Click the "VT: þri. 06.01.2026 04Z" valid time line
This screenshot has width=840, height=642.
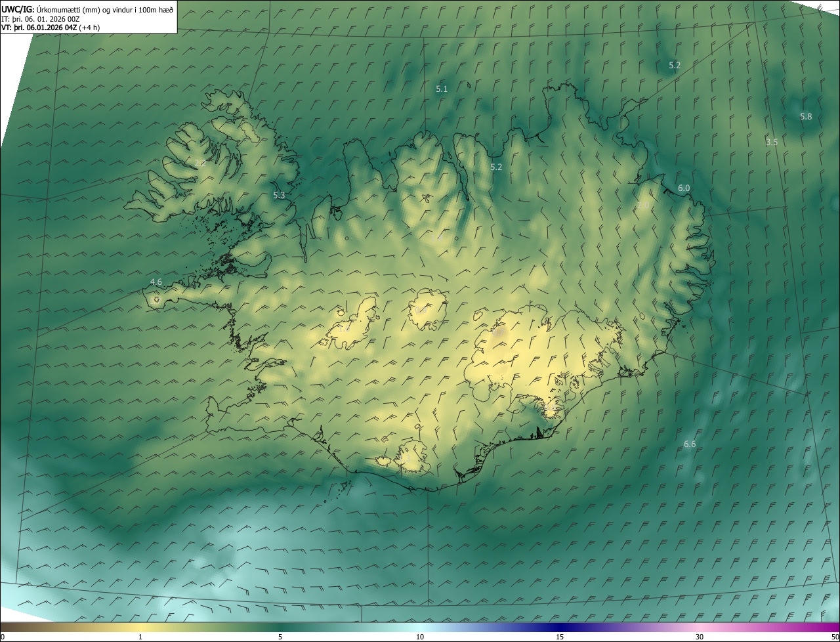pos(50,28)
